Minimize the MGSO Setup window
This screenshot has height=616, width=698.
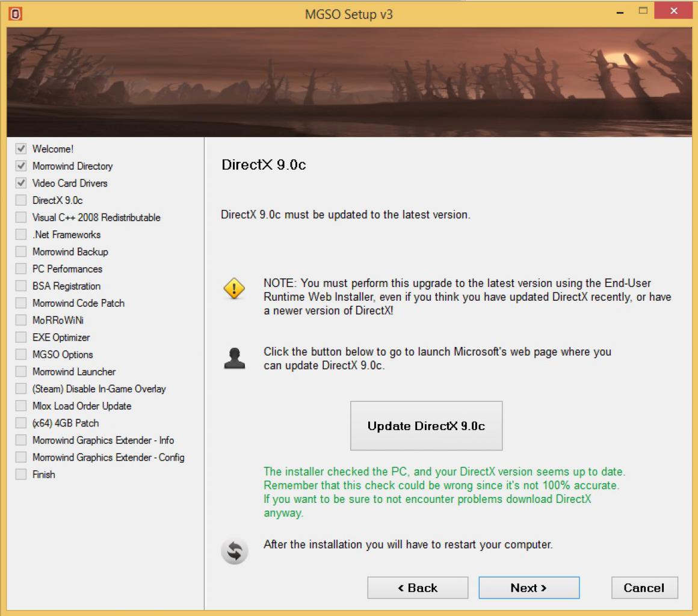tap(620, 11)
